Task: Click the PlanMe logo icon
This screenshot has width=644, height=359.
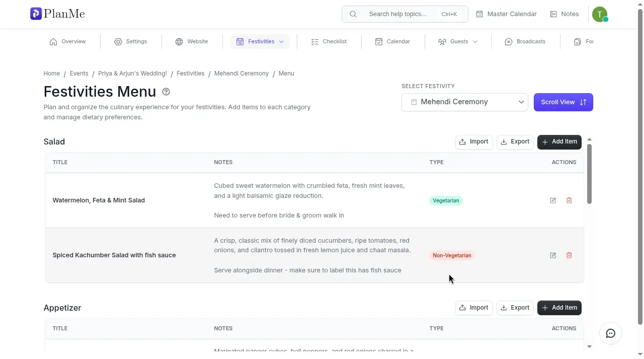Action: click(x=36, y=14)
